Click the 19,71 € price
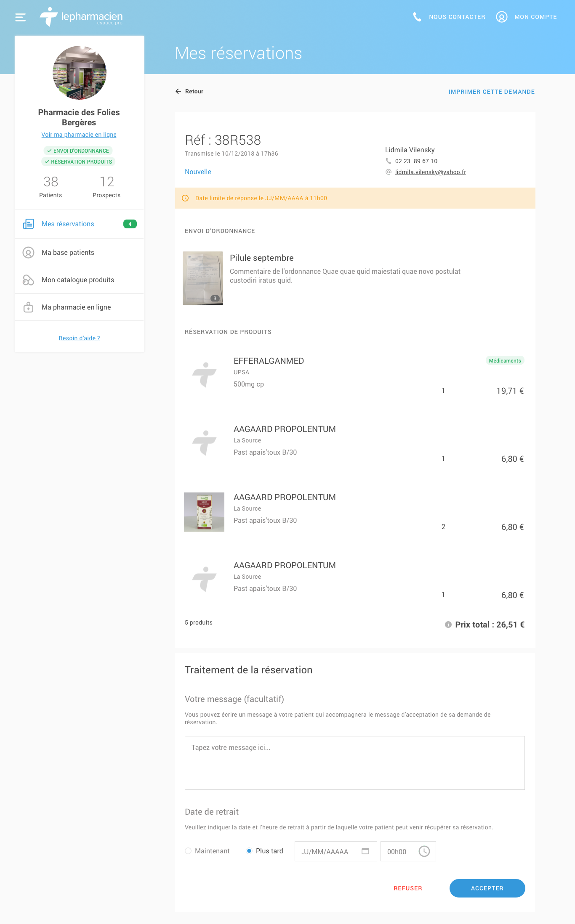Screen dimensions: 575x924 point(510,391)
